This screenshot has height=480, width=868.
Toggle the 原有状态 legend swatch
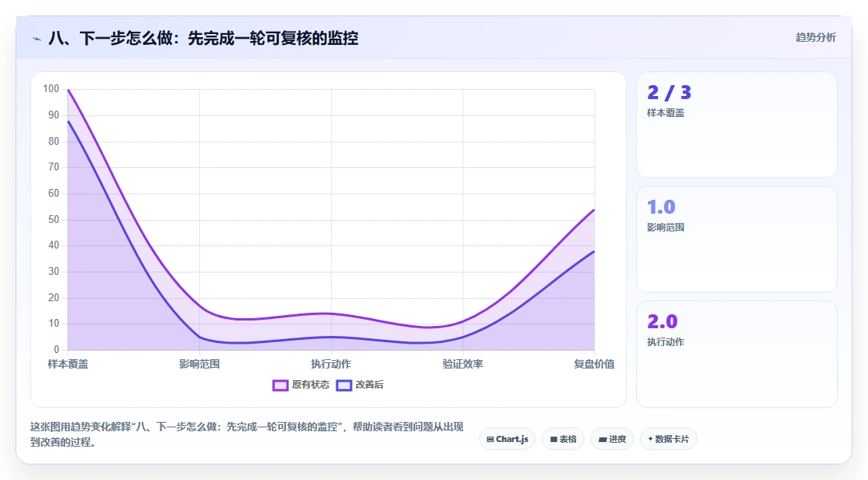280,385
